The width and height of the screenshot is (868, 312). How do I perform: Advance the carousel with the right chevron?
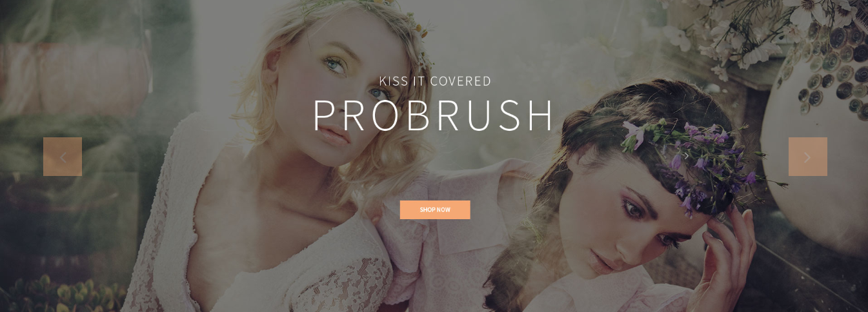(807, 157)
